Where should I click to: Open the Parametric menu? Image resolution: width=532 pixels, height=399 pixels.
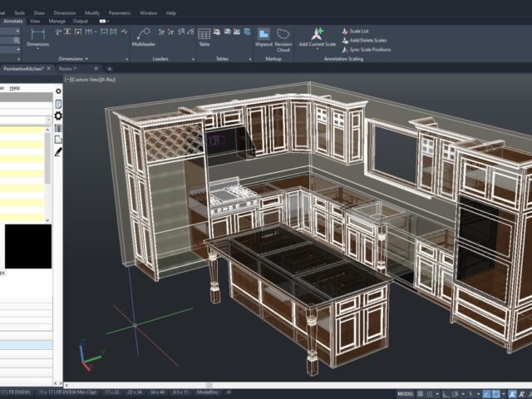click(119, 13)
